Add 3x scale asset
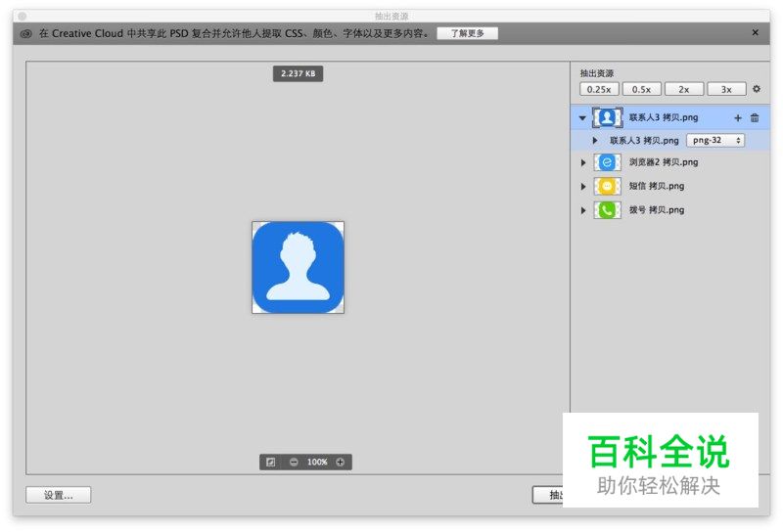This screenshot has height=532, width=783. pos(726,89)
